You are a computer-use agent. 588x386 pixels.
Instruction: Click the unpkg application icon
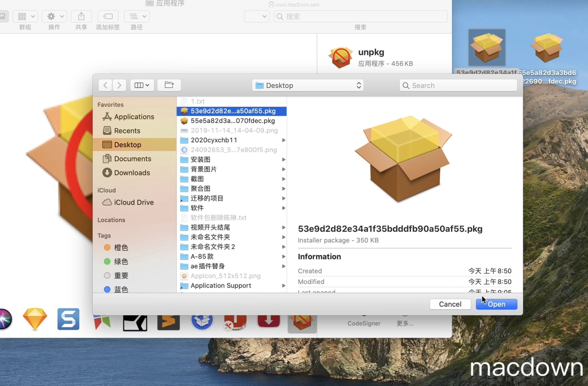pos(340,57)
